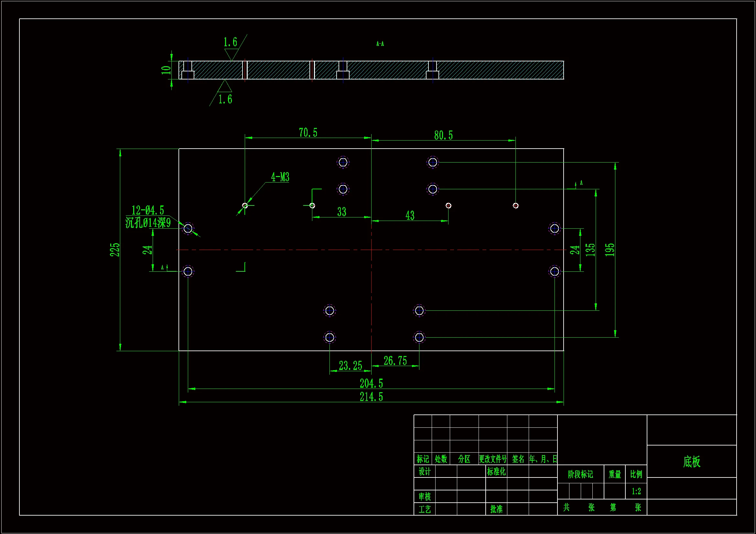This screenshot has height=534, width=756.
Task: Click the lower 1.6 surface roughness symbol
Action: (225, 99)
